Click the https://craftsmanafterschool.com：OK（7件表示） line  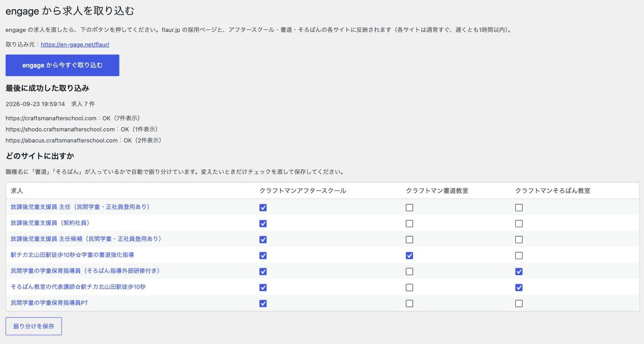73,118
